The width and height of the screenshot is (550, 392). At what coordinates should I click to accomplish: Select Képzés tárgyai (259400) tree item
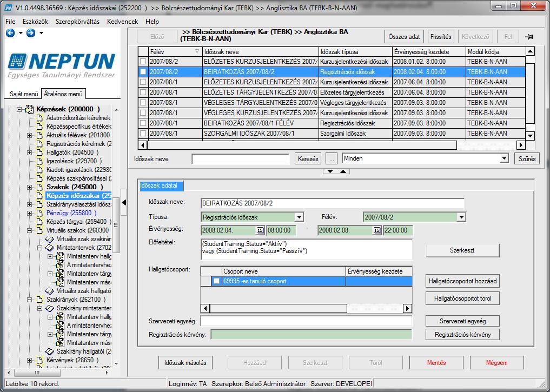pos(78,222)
